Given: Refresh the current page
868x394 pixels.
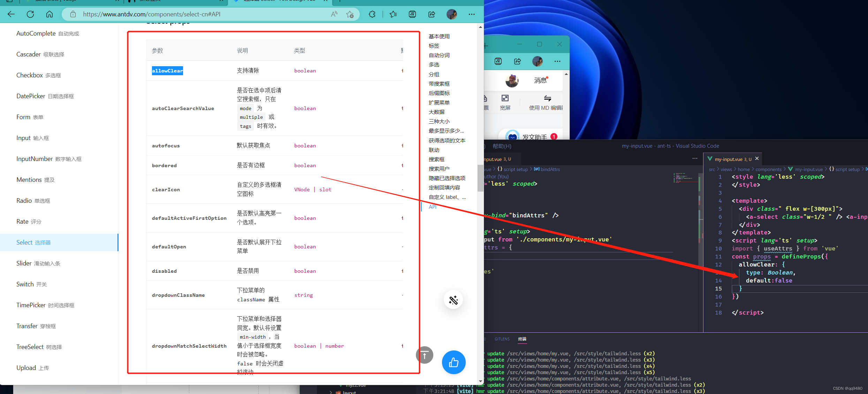Looking at the screenshot, I should coord(30,14).
